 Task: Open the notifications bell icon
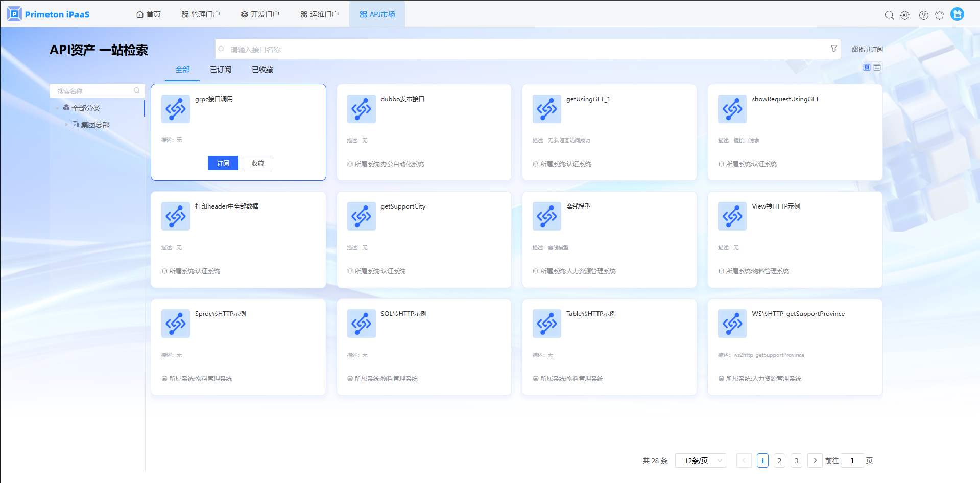coord(939,15)
